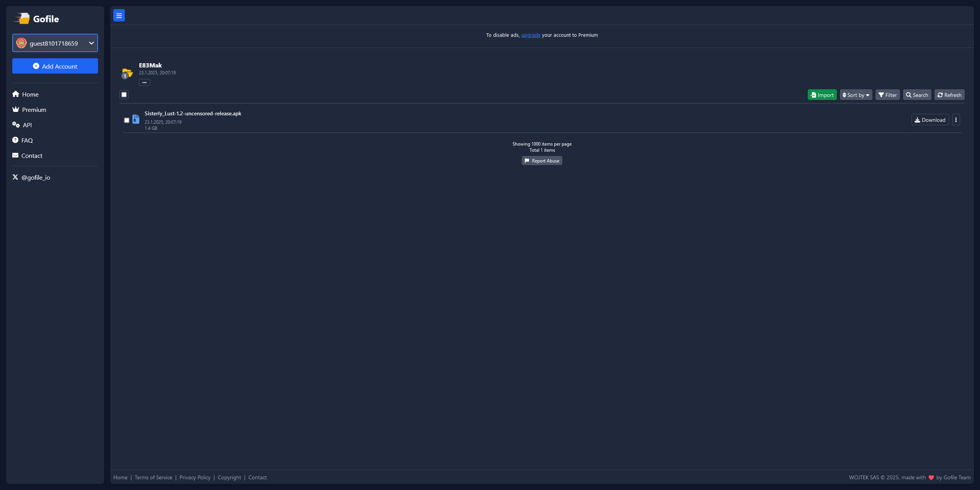Click the 'Showing 1000 items per page' text
This screenshot has width=980, height=490.
click(x=542, y=144)
